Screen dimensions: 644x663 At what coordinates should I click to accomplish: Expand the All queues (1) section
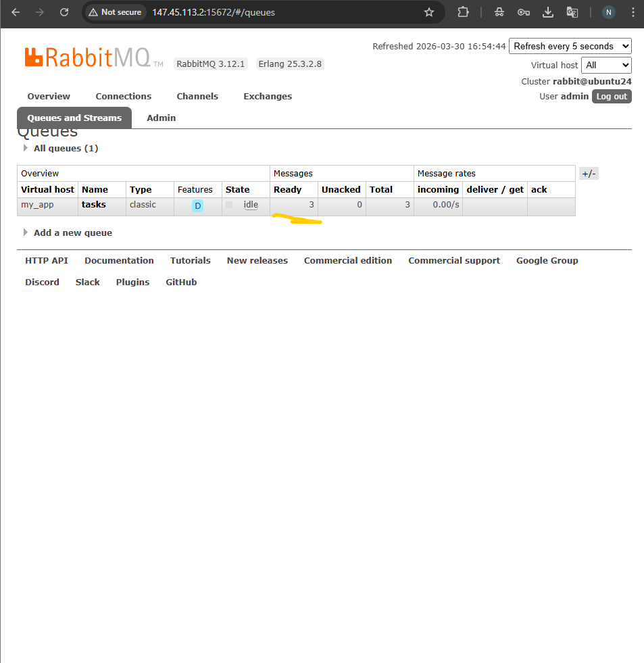(x=66, y=149)
